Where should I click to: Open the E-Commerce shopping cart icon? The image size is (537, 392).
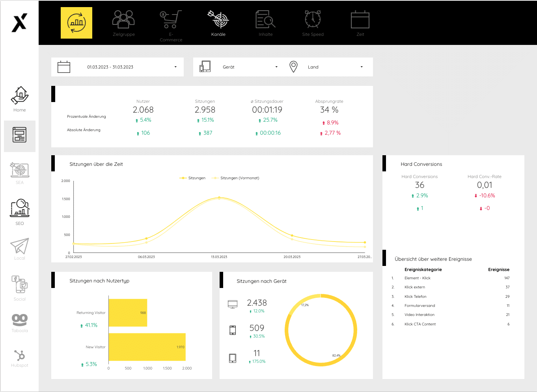171,19
